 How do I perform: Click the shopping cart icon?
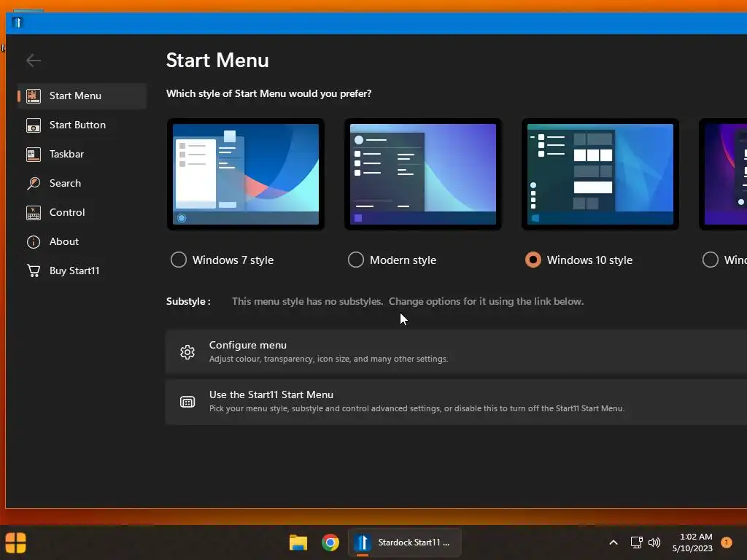[x=34, y=271]
